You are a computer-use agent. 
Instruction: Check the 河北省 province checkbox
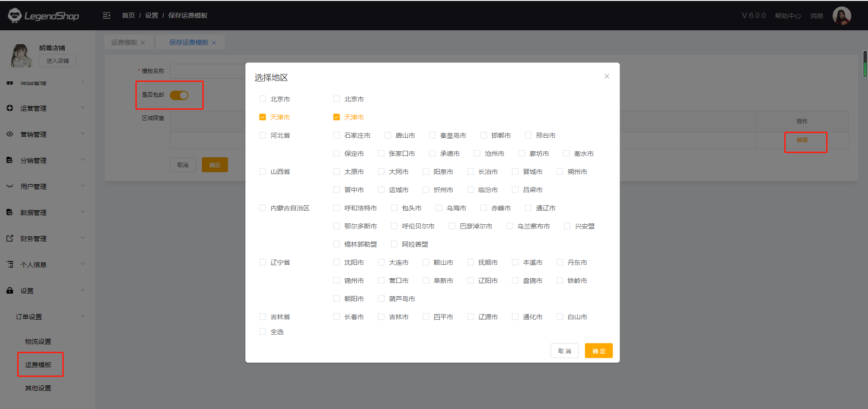tap(262, 135)
